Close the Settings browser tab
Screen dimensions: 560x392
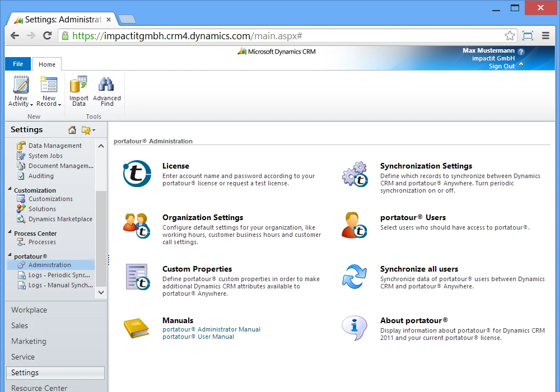pos(109,20)
